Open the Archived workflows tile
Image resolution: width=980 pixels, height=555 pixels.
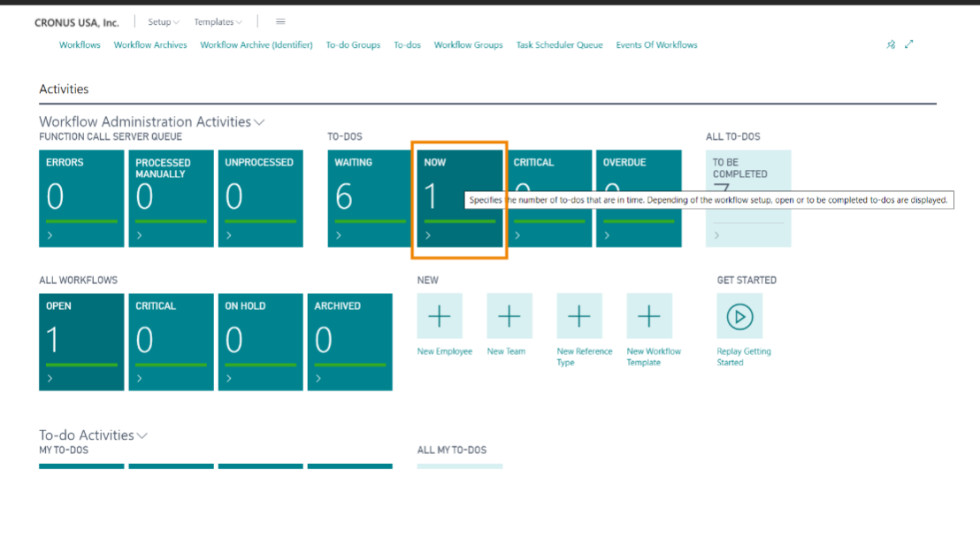pos(350,342)
